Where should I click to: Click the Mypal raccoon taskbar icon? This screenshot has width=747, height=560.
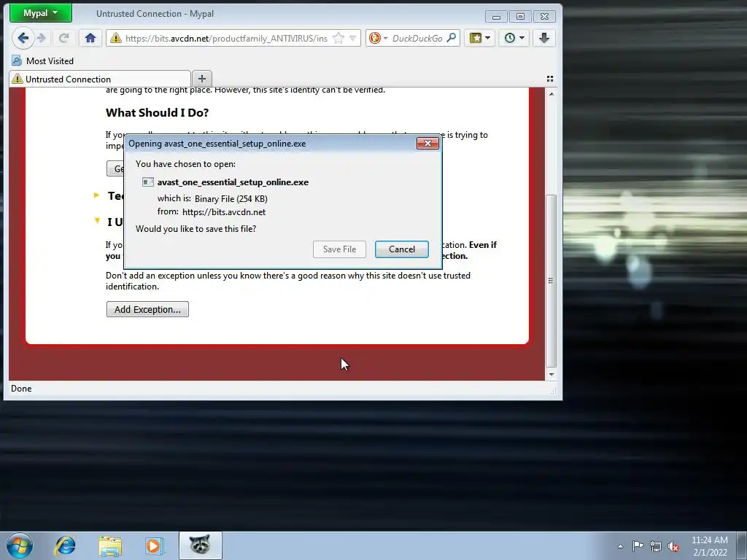200,545
